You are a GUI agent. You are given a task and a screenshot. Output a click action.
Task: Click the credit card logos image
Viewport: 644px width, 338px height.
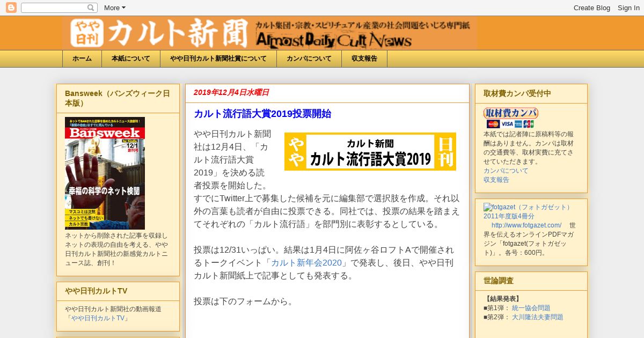[510, 124]
